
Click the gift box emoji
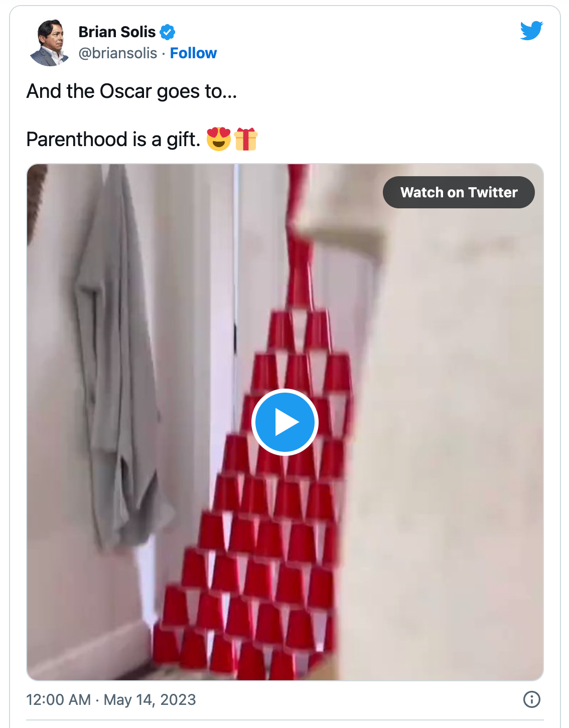[x=246, y=139]
